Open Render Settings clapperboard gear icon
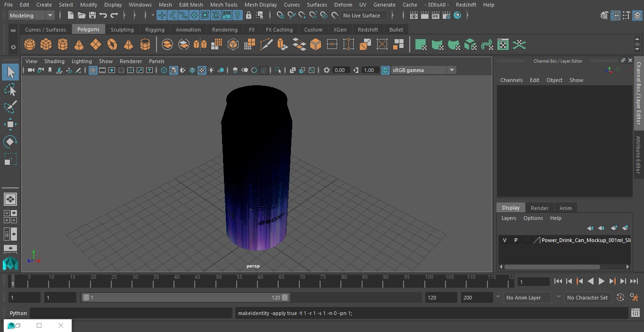644x332 pixels. click(446, 16)
